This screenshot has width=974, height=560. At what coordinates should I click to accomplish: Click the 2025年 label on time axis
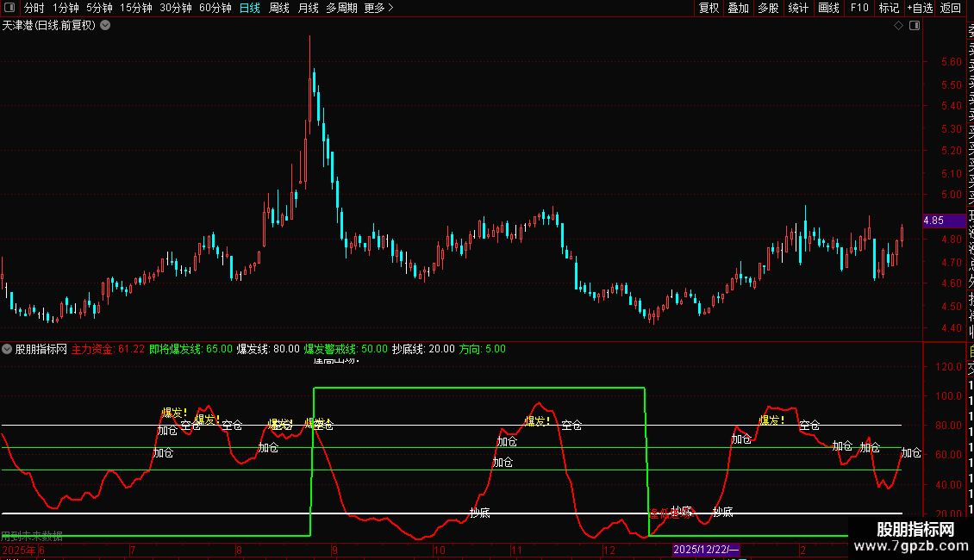pyautogui.click(x=19, y=550)
